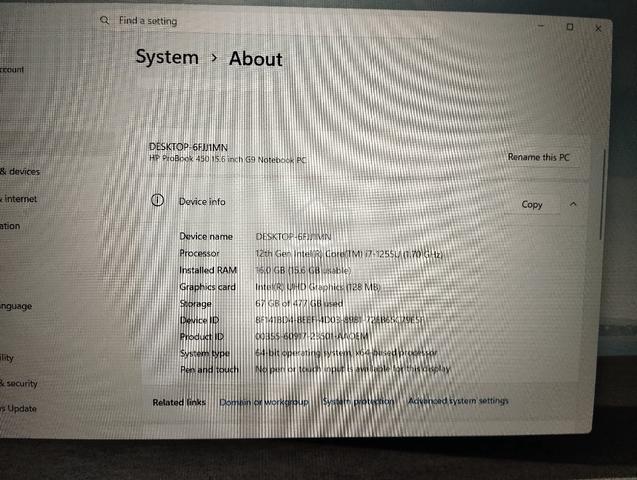This screenshot has width=637, height=480.
Task: Open the '& devices' sidebar item
Action: (x=20, y=171)
